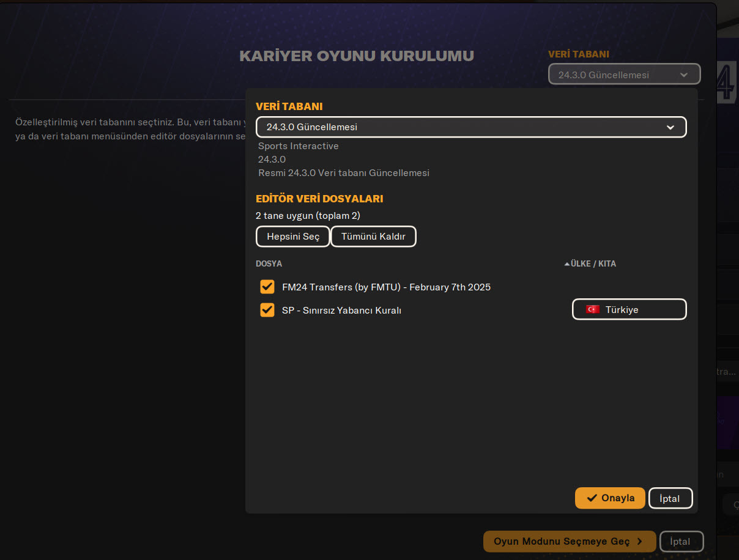Click İptal beside Oyun Modunu Seçmeye Geç
The image size is (739, 560).
681,542
